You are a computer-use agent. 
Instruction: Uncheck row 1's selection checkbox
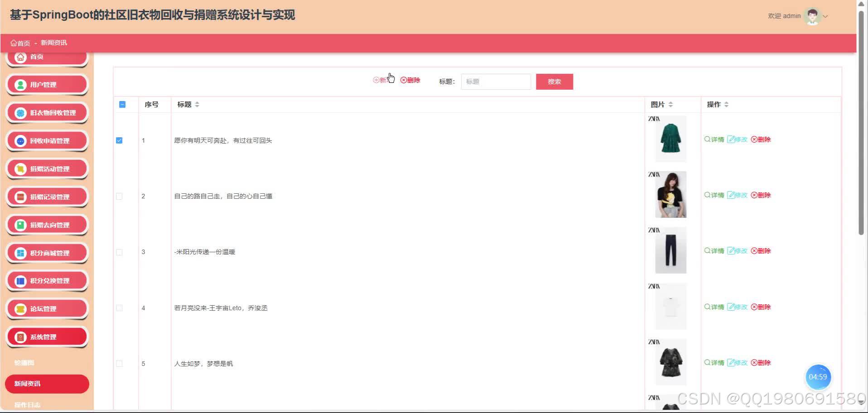(119, 140)
